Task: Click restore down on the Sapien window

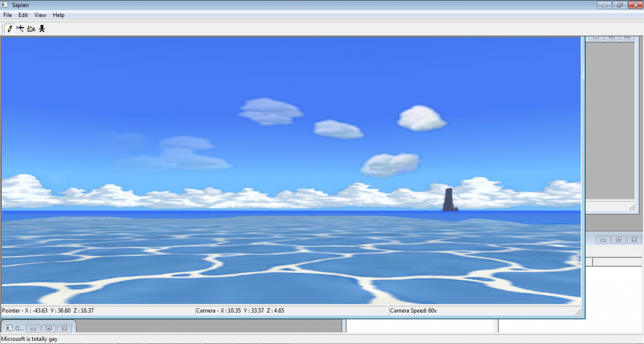Action: click(x=619, y=5)
